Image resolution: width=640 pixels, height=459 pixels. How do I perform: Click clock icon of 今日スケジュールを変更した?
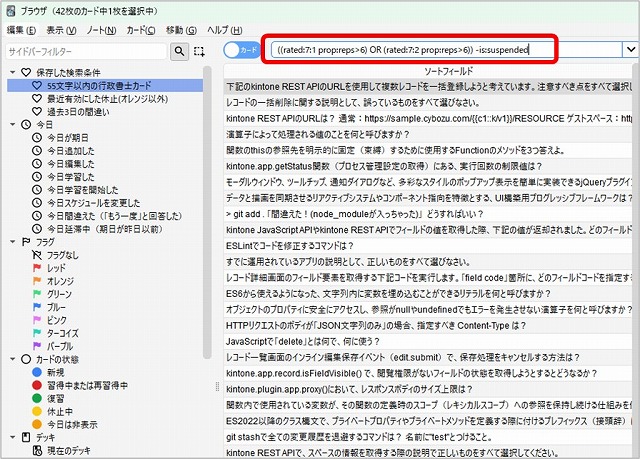coord(37,203)
